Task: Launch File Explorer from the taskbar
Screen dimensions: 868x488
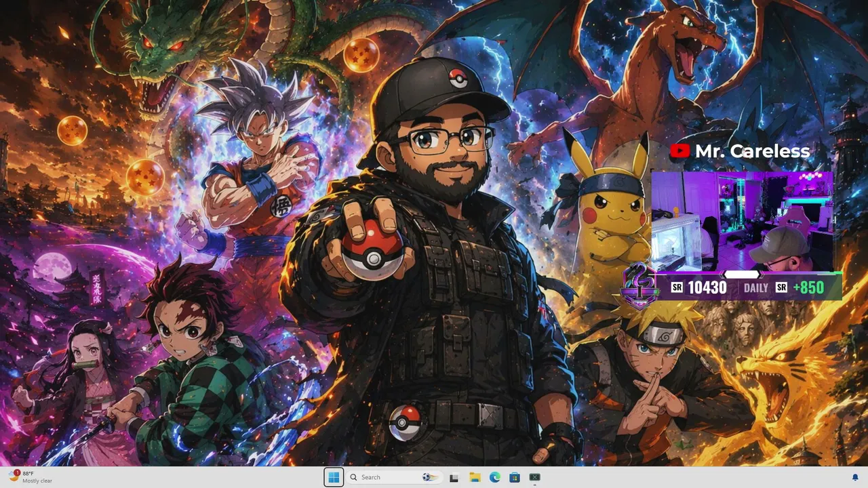Action: click(475, 477)
